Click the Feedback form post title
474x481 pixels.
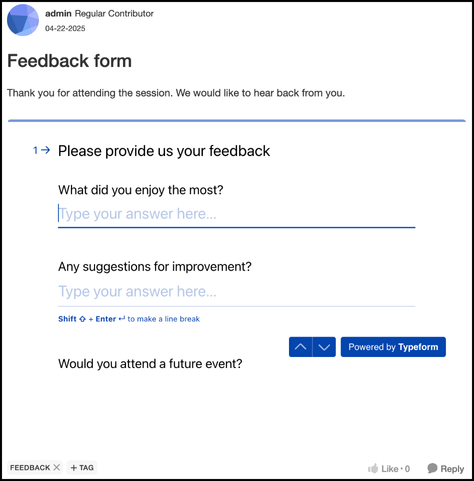[69, 61]
